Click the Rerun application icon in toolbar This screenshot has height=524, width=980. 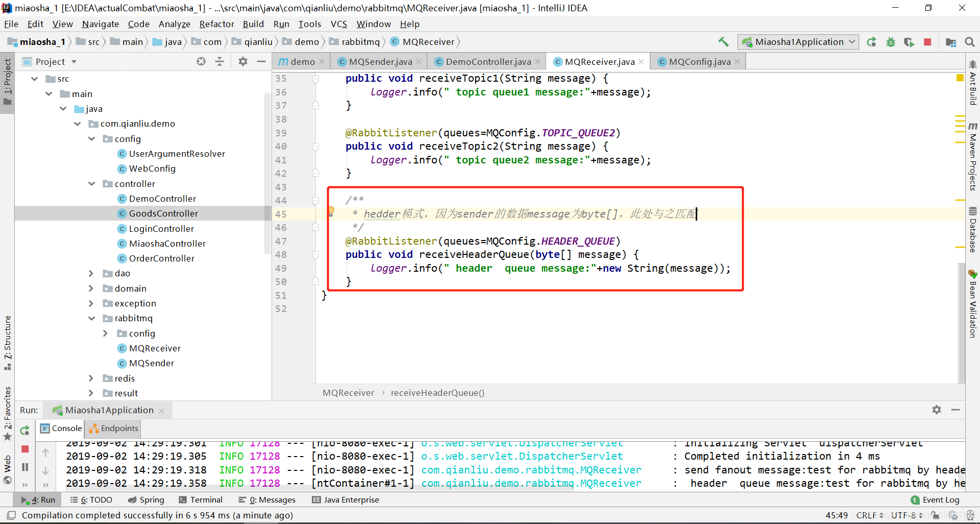[872, 42]
